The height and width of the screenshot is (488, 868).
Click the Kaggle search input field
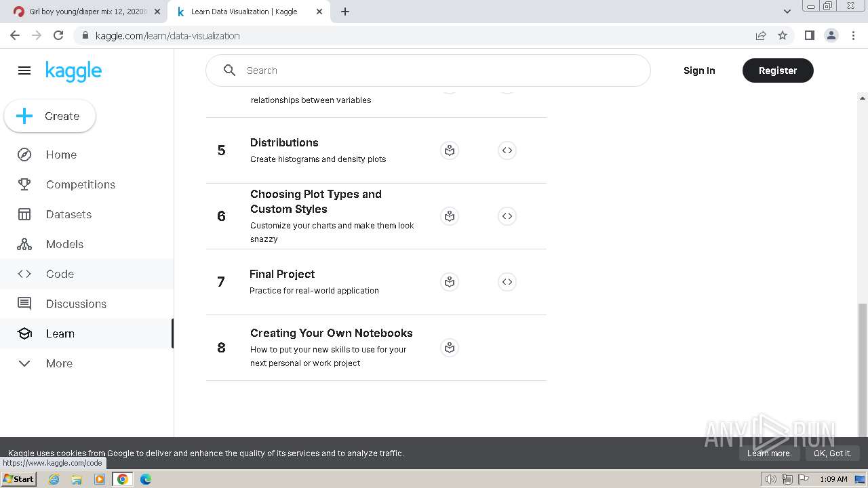point(428,70)
